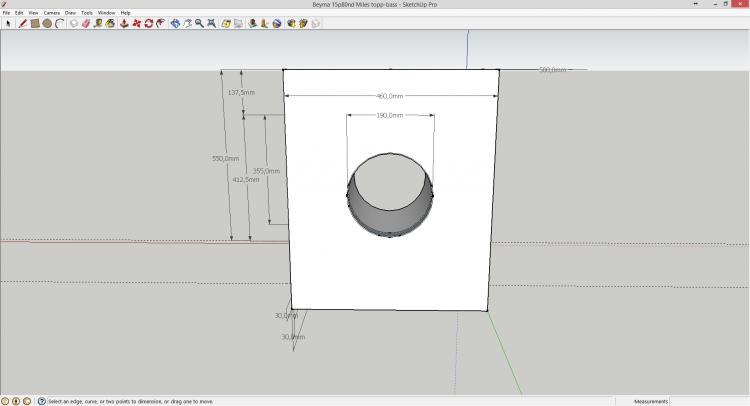Select the Zoom magnifier tool
The image size is (750, 406).
tap(200, 22)
